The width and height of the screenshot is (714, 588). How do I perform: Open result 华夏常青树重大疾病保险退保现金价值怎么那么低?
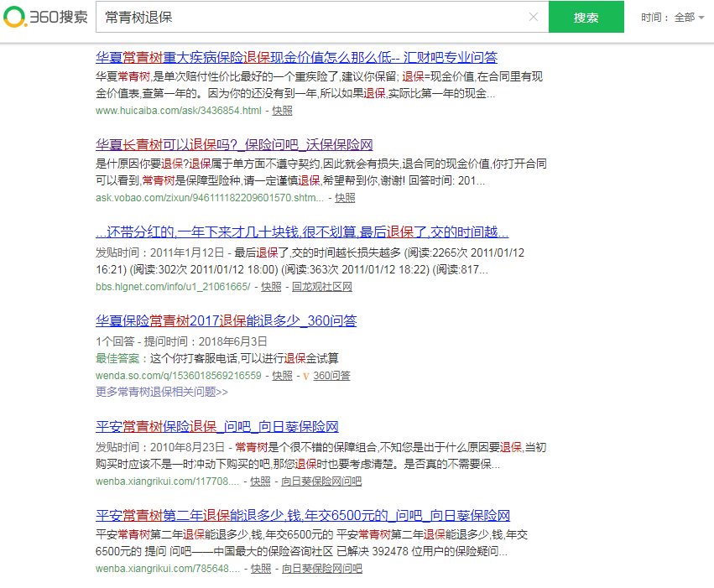[296, 57]
